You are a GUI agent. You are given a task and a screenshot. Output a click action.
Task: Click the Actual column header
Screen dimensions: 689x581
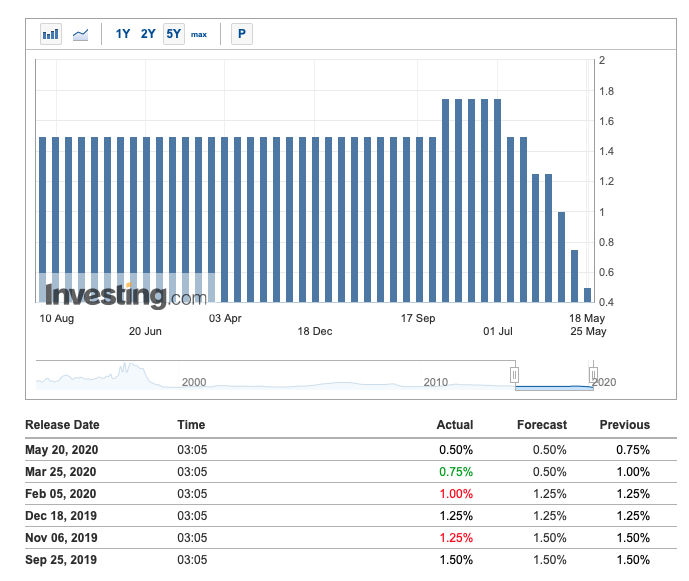(455, 425)
